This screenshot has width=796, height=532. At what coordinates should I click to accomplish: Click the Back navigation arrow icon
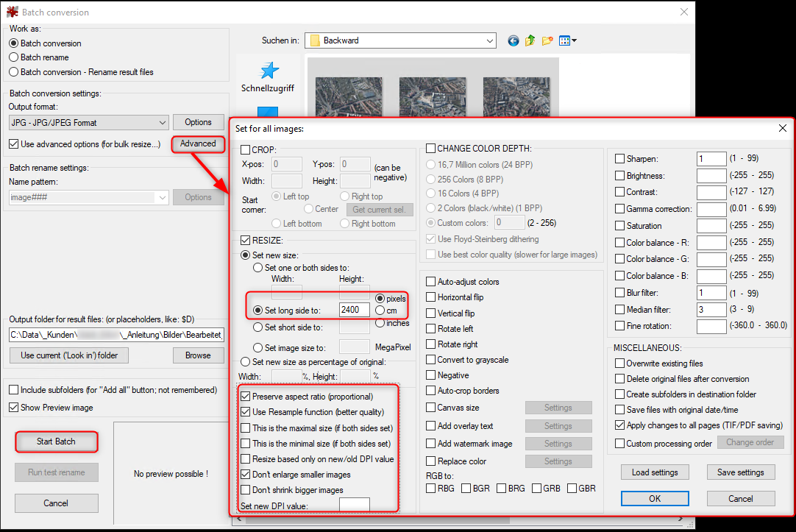click(513, 40)
